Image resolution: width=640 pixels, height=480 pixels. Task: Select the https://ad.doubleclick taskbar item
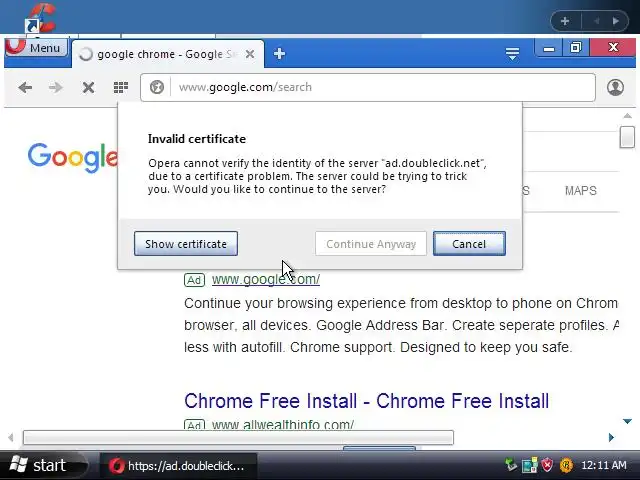pyautogui.click(x=178, y=466)
